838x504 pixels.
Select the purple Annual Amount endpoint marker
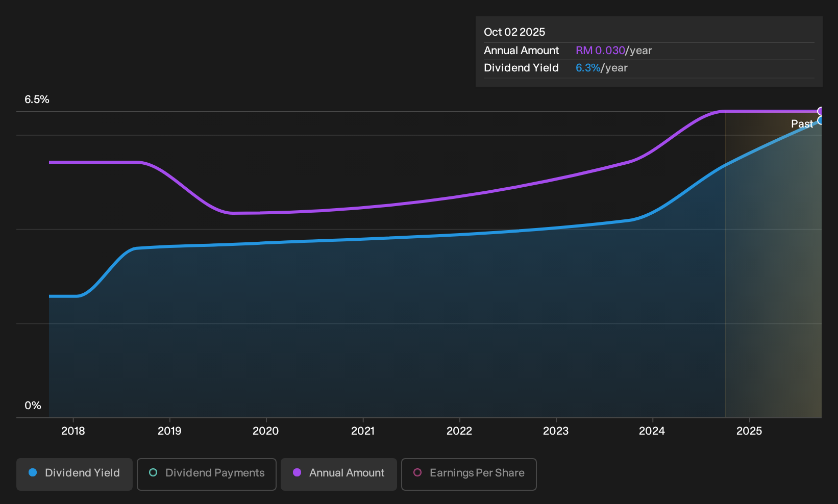(x=820, y=111)
